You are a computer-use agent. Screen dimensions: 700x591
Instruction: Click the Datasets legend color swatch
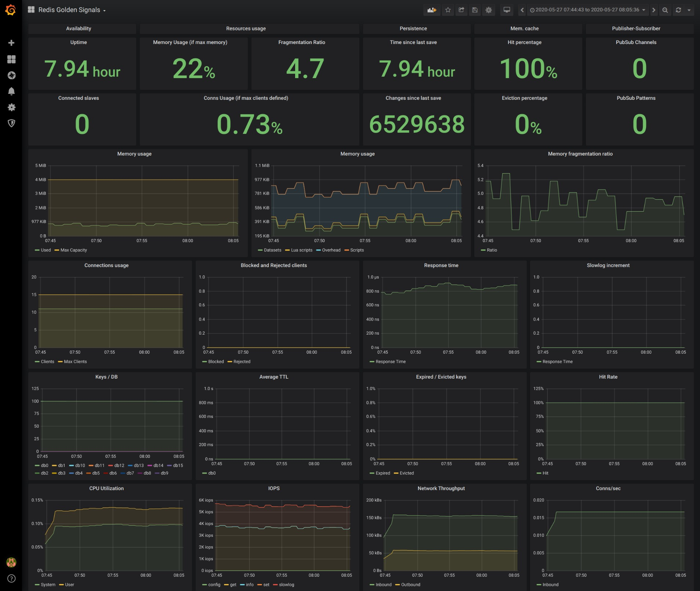(x=260, y=250)
